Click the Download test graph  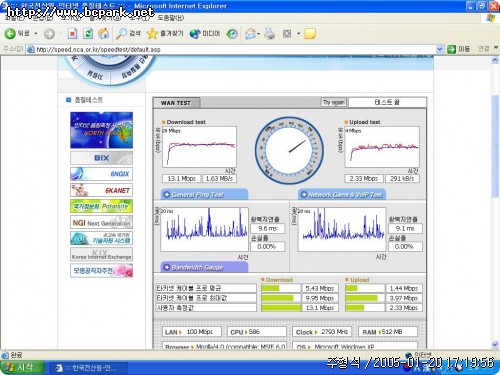coord(199,147)
